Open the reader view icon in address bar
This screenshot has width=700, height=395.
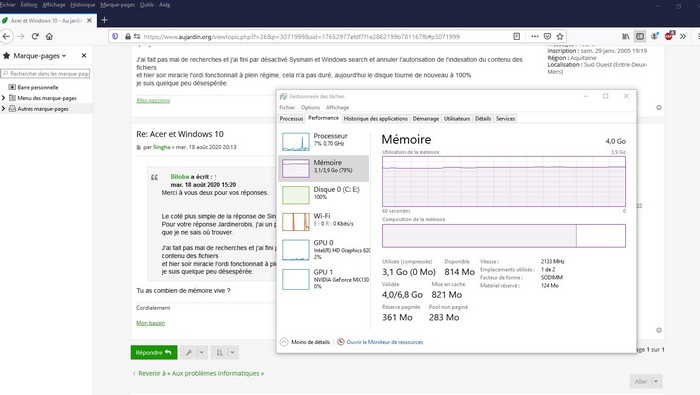coord(517,37)
